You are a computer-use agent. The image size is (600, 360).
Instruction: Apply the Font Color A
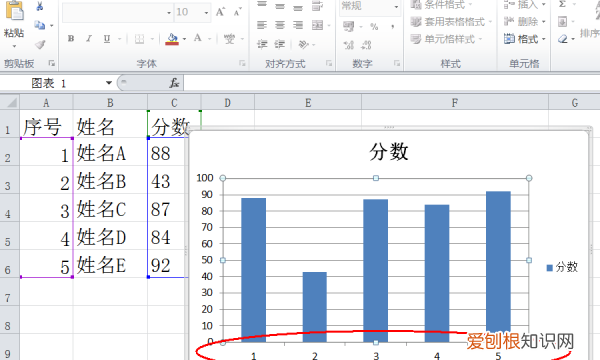tap(197, 38)
